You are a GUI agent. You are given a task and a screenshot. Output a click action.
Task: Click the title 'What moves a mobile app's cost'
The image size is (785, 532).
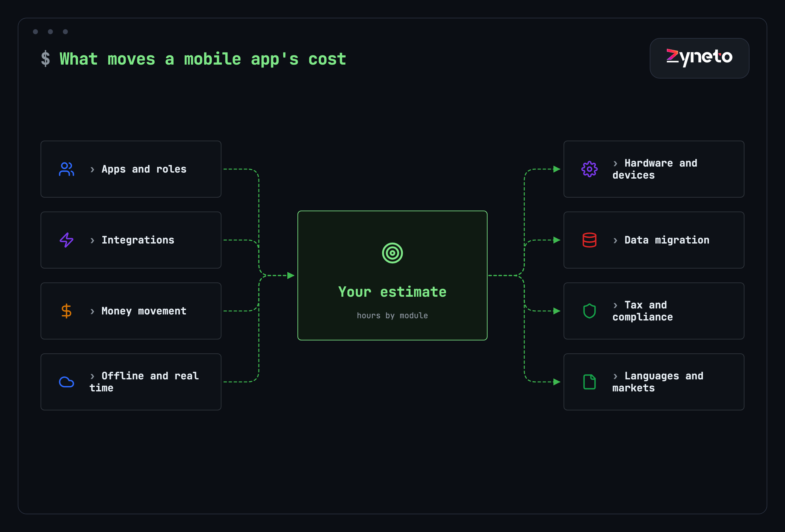pos(203,59)
